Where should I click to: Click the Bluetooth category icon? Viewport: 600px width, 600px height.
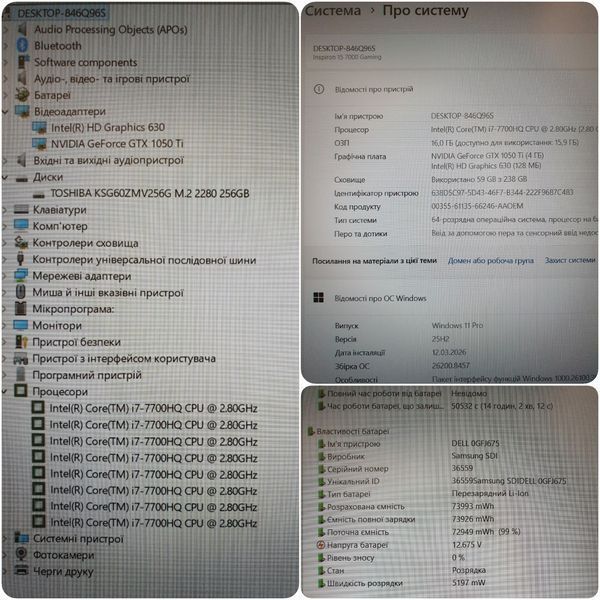[x=22, y=45]
